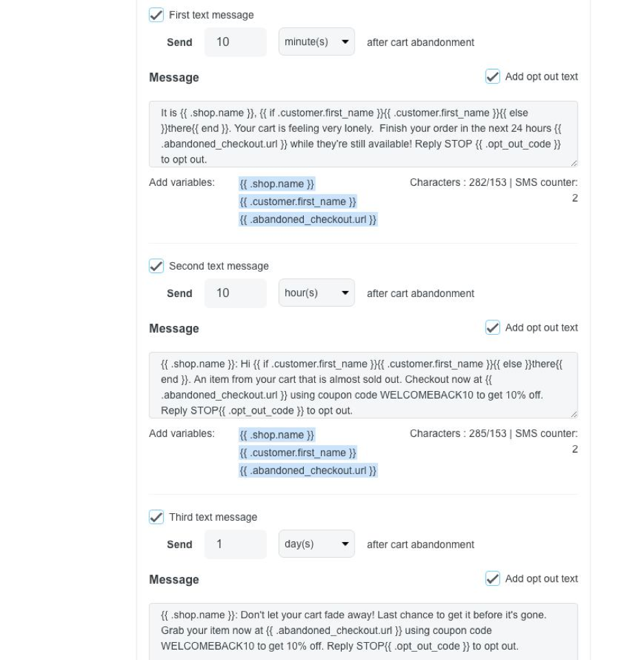Screen dimensions: 644x660
Task: Select the second message send delay input field
Action: click(x=235, y=293)
